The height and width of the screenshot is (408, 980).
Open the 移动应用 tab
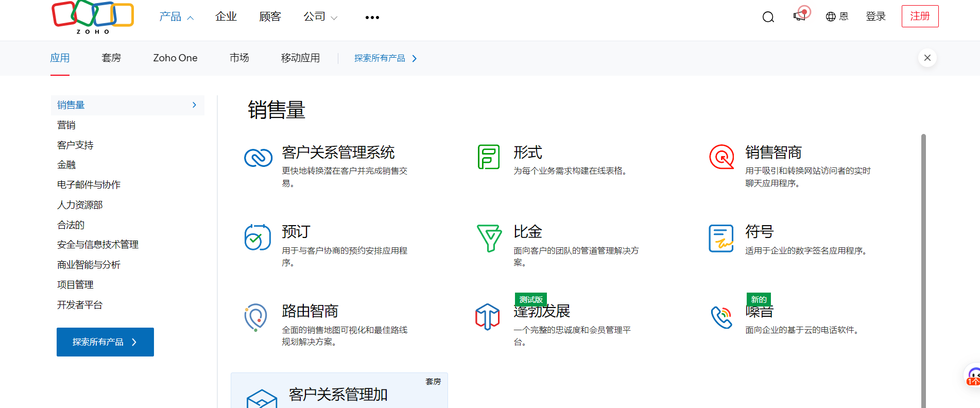[x=301, y=58]
